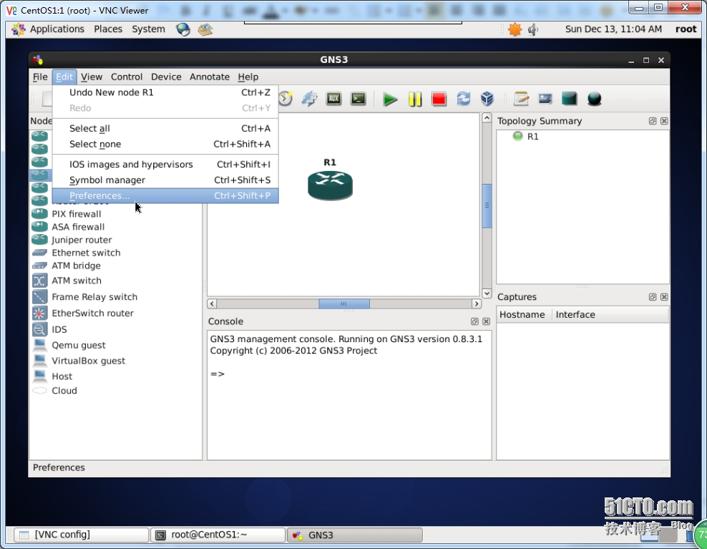Viewport: 707px width, 549px height.
Task: Switch to root@CentOS1 terminal in taskbar
Action: (218, 535)
